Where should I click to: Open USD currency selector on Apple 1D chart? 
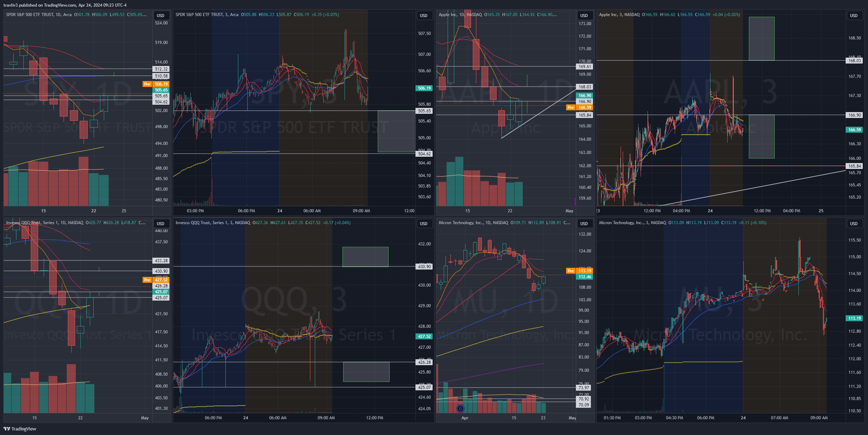click(x=584, y=15)
